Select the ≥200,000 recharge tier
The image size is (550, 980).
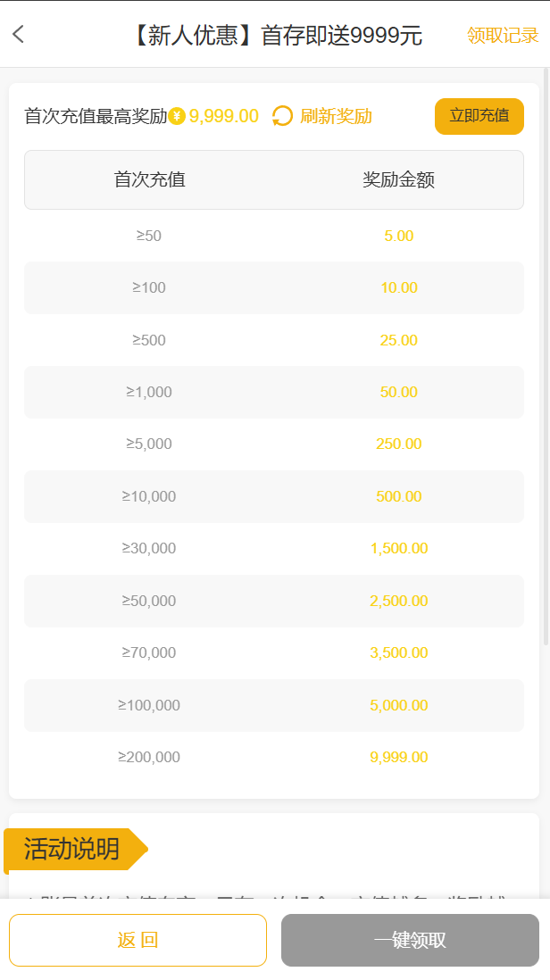(x=149, y=757)
